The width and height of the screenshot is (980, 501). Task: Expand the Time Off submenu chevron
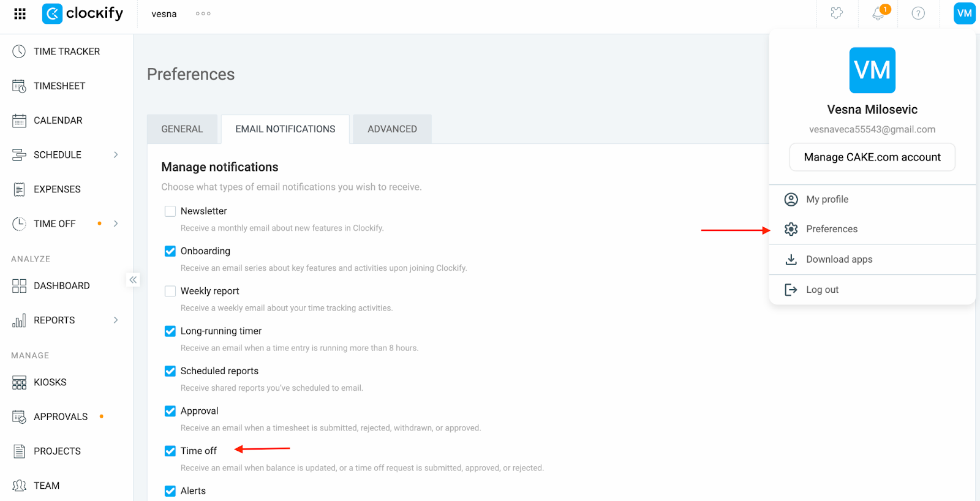click(x=116, y=224)
